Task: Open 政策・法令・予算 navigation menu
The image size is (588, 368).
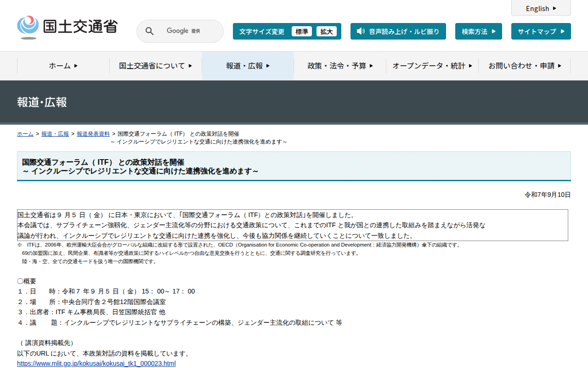Action: [x=340, y=66]
